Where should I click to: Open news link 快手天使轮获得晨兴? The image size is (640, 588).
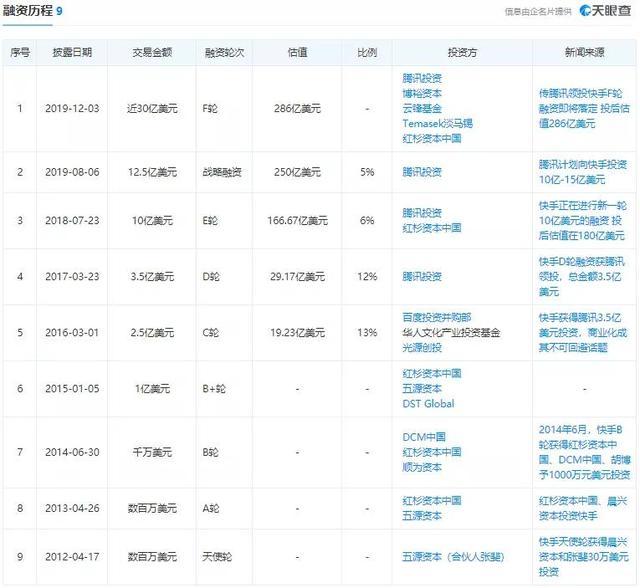point(583,557)
